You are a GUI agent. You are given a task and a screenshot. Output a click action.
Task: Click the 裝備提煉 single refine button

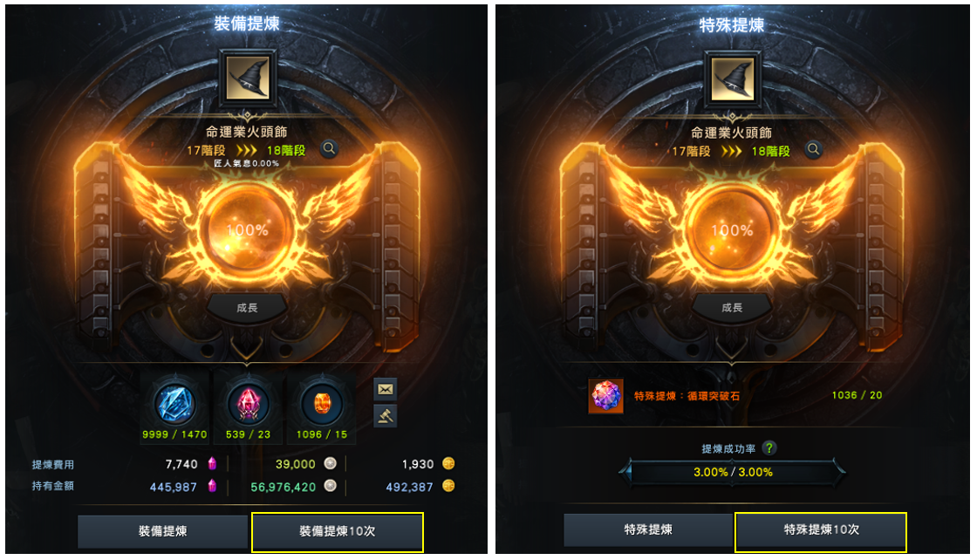pyautogui.click(x=162, y=531)
